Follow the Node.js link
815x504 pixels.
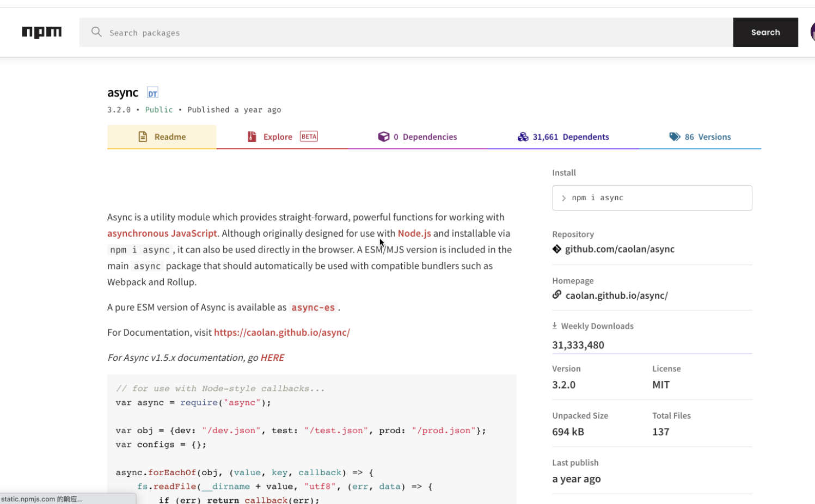[414, 233]
